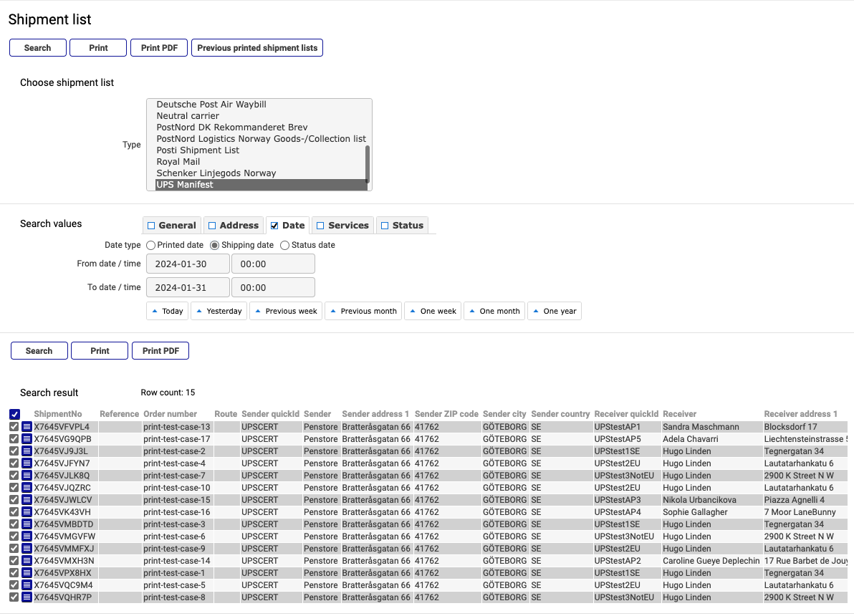Toggle the select-all checkbox in results header
The width and height of the screenshot is (854, 616).
[x=14, y=414]
